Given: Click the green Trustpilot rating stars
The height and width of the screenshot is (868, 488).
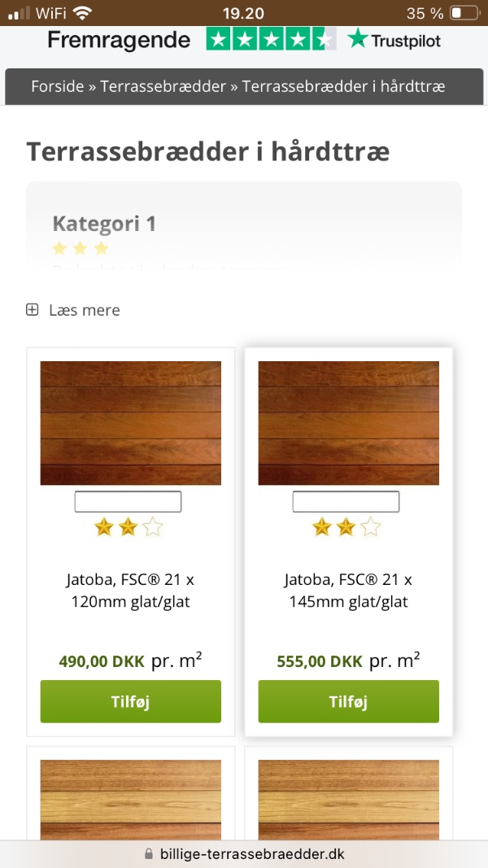Looking at the screenshot, I should pyautogui.click(x=271, y=39).
